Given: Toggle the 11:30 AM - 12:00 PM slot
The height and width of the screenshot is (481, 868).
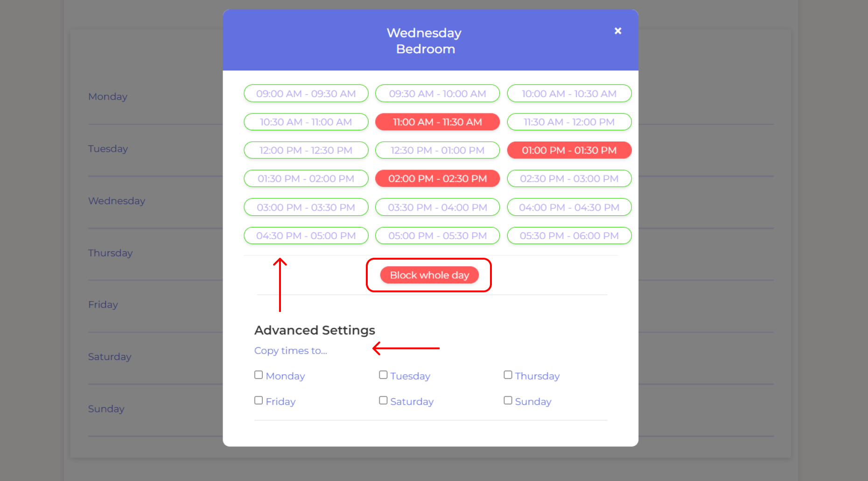Looking at the screenshot, I should click(x=569, y=122).
